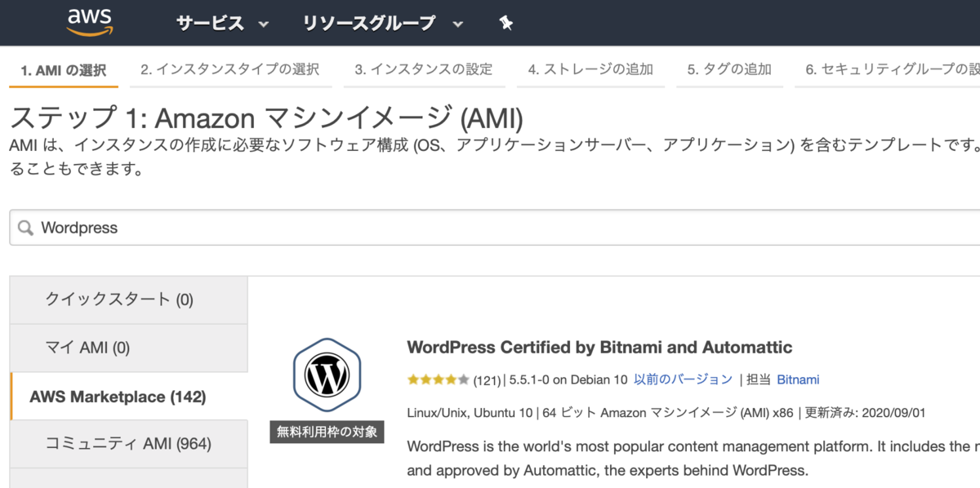The image size is (980, 488).
Task: Expand the サービス dropdown menu
Action: [222, 24]
